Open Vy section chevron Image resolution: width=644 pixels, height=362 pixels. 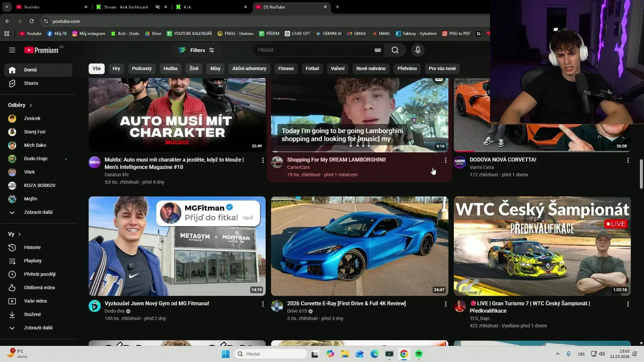coord(20,234)
